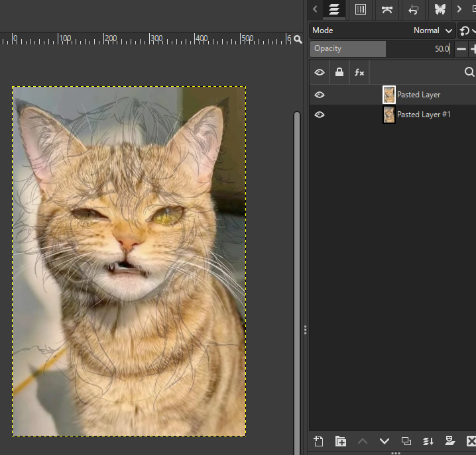
Task: Switch to the Paths dock tab
Action: click(x=387, y=9)
